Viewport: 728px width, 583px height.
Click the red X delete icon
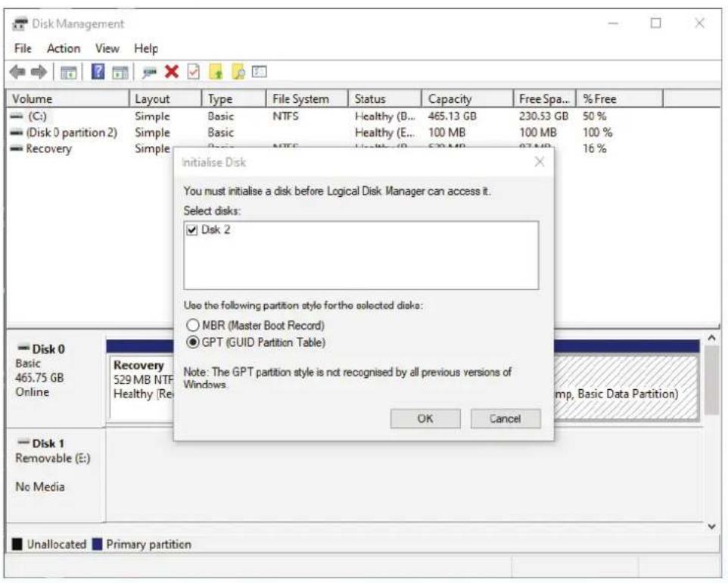coord(172,71)
